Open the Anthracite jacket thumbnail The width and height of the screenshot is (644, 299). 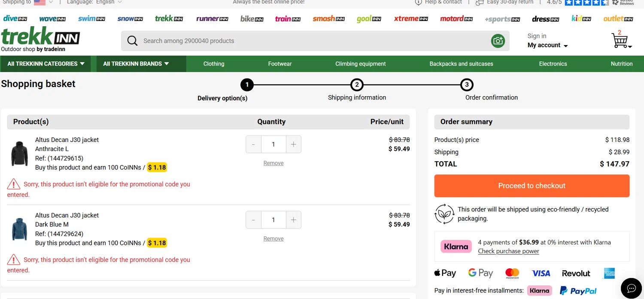click(19, 154)
